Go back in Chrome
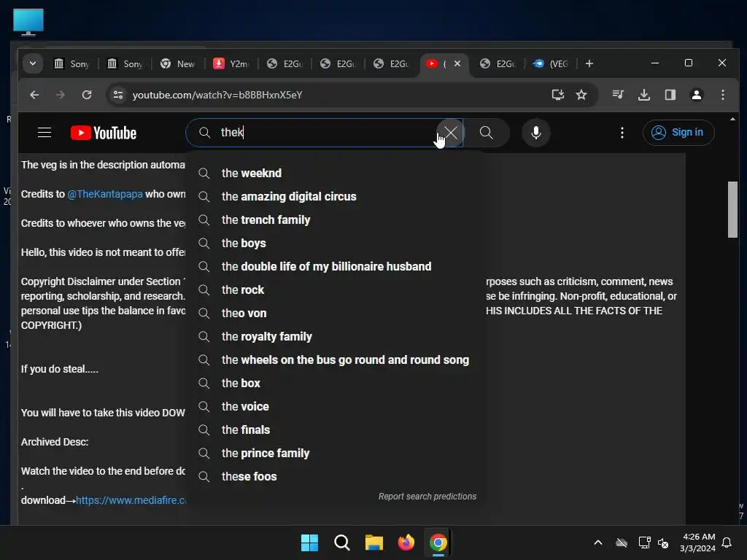747x560 pixels. coord(34,95)
